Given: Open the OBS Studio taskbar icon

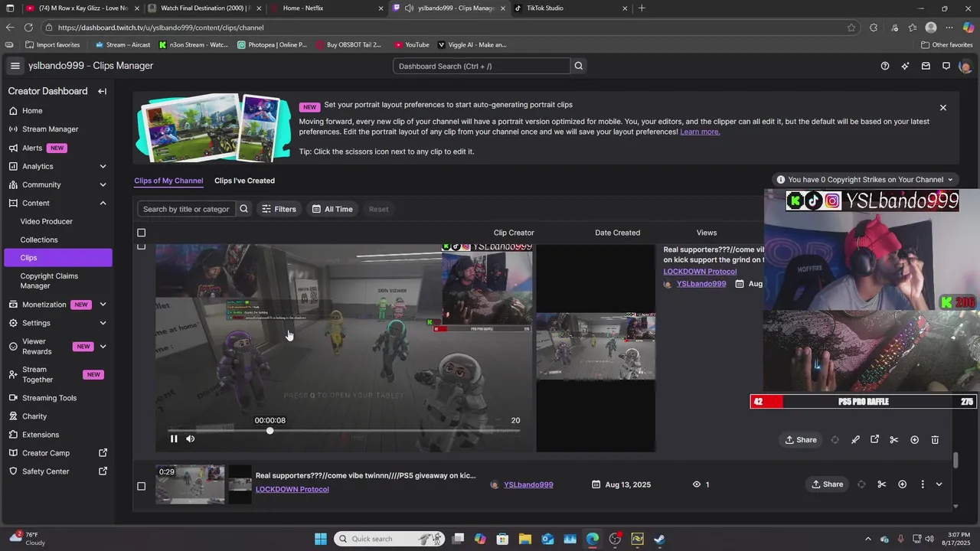Looking at the screenshot, I should pyautogui.click(x=615, y=539).
